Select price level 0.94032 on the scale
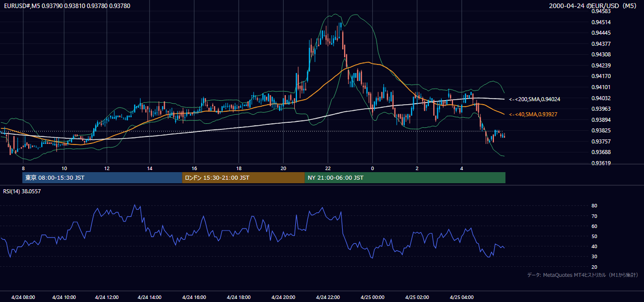This screenshot has width=644, height=302. 601,98
